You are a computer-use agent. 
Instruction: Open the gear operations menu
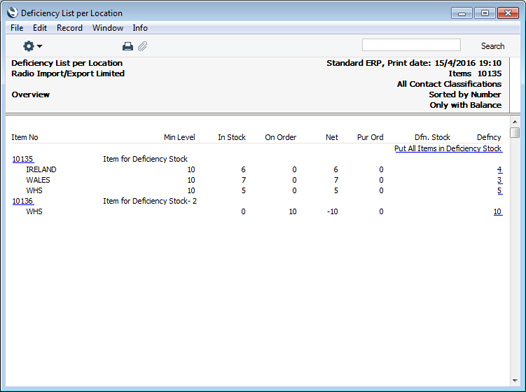click(x=32, y=46)
